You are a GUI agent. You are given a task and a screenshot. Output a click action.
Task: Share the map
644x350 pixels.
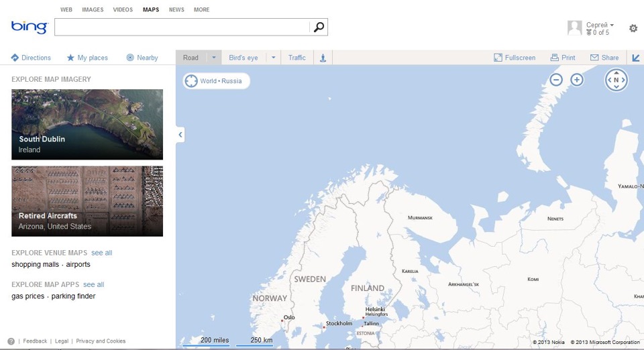[604, 58]
